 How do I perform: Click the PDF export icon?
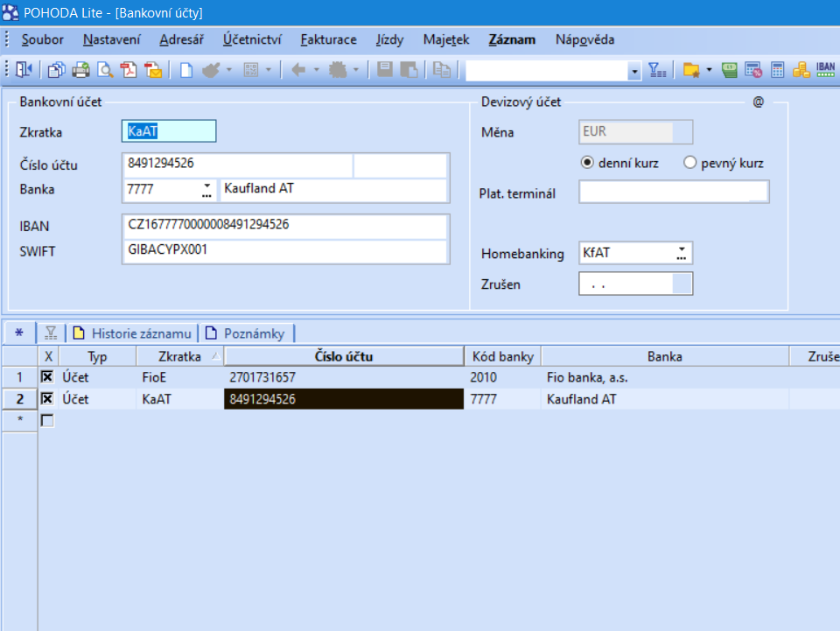point(129,70)
